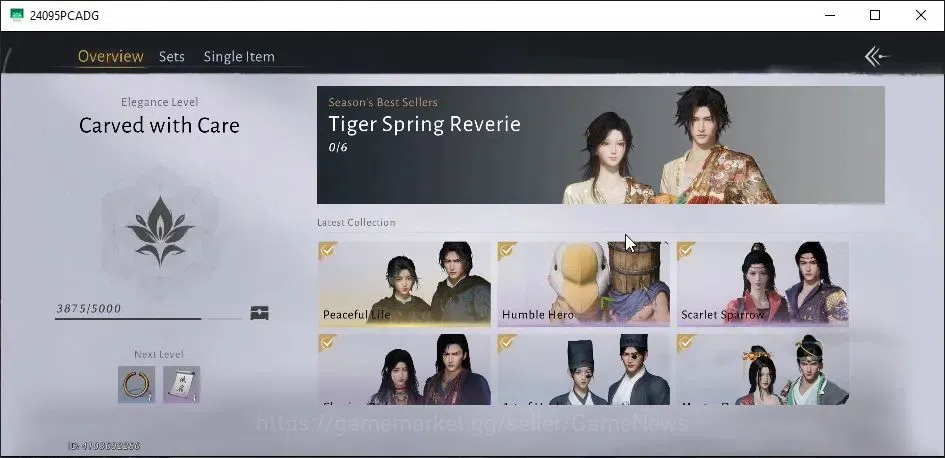Open the Peaceful Life collection card
The width and height of the screenshot is (945, 458).
404,284
